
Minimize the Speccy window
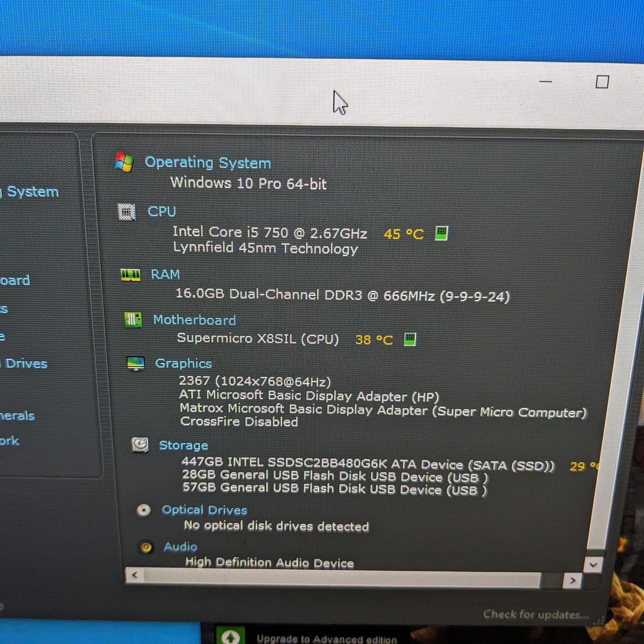(546, 81)
